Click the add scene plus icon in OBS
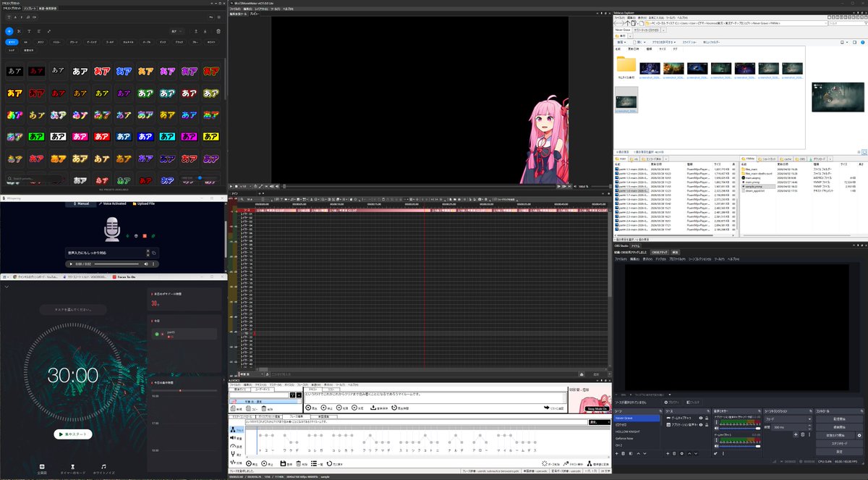Viewport: 868px width, 480px height. [x=616, y=454]
